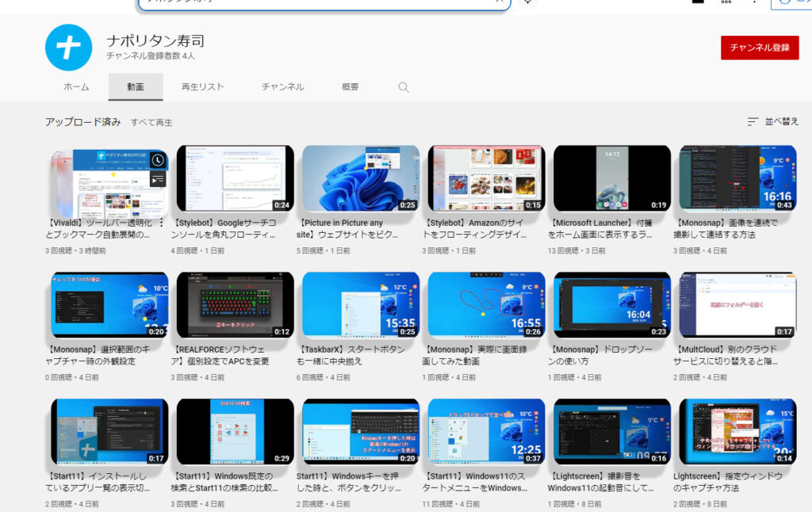
Task: Click the ナポリタン寿司 channel avatar
Action: pyautogui.click(x=68, y=47)
